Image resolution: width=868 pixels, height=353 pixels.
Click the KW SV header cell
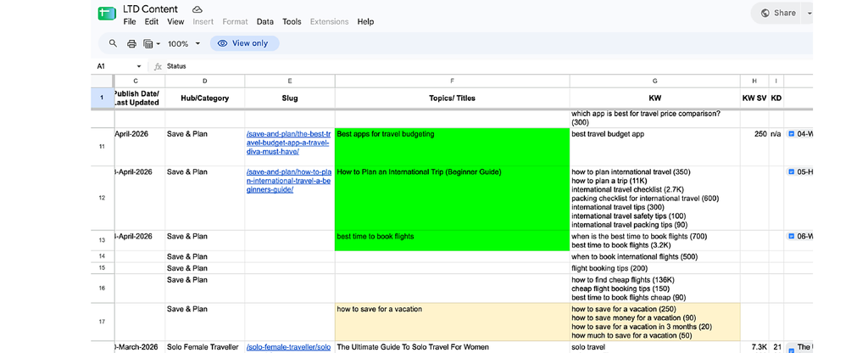coord(754,98)
